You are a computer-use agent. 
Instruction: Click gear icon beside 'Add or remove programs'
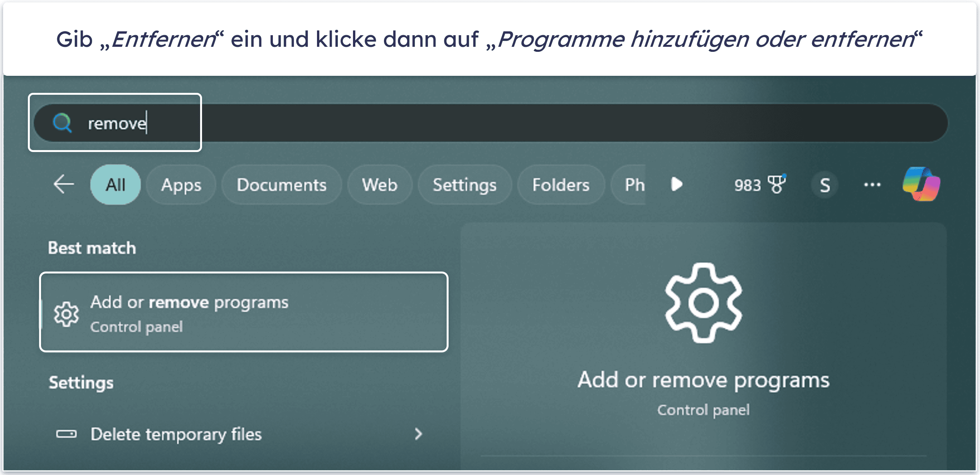pos(66,314)
